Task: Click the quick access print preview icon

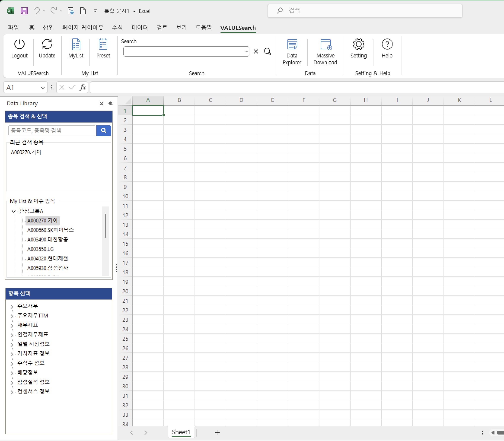Action: pyautogui.click(x=71, y=11)
